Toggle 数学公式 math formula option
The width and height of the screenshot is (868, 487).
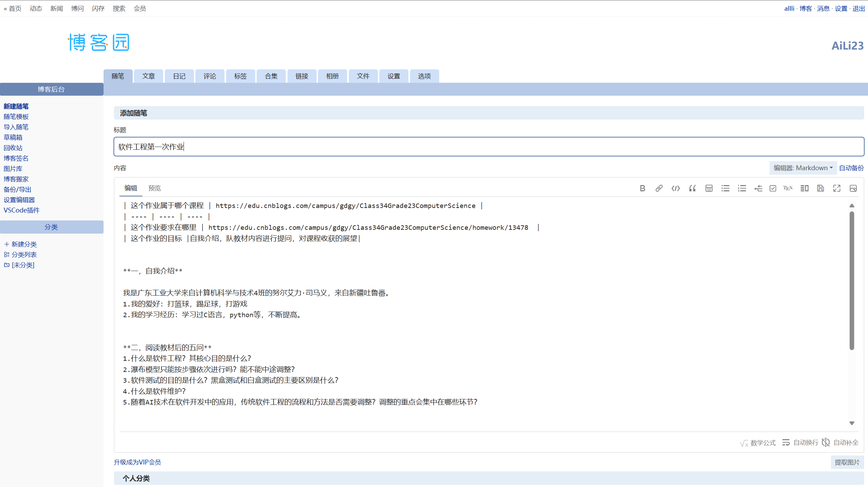(758, 443)
